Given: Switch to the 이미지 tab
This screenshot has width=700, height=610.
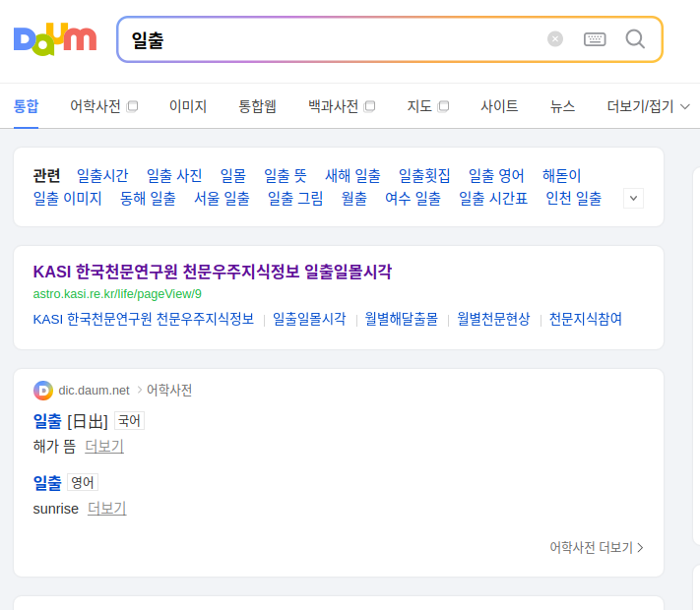Looking at the screenshot, I should 188,106.
